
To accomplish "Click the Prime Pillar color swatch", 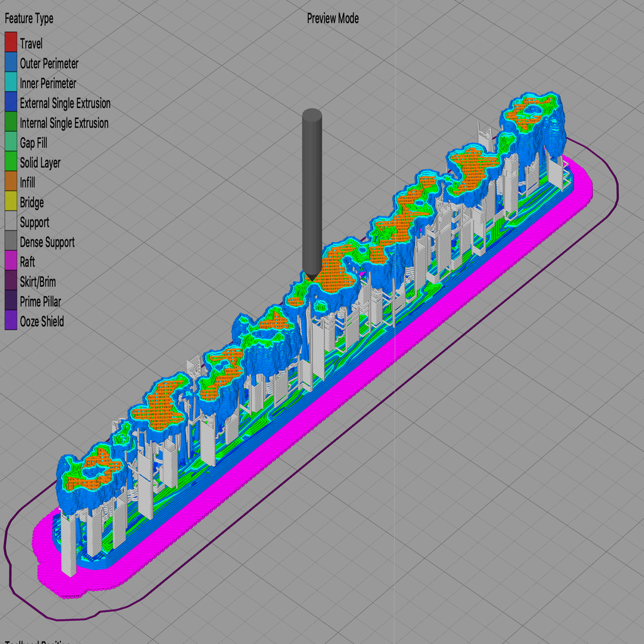I will coord(11,300).
